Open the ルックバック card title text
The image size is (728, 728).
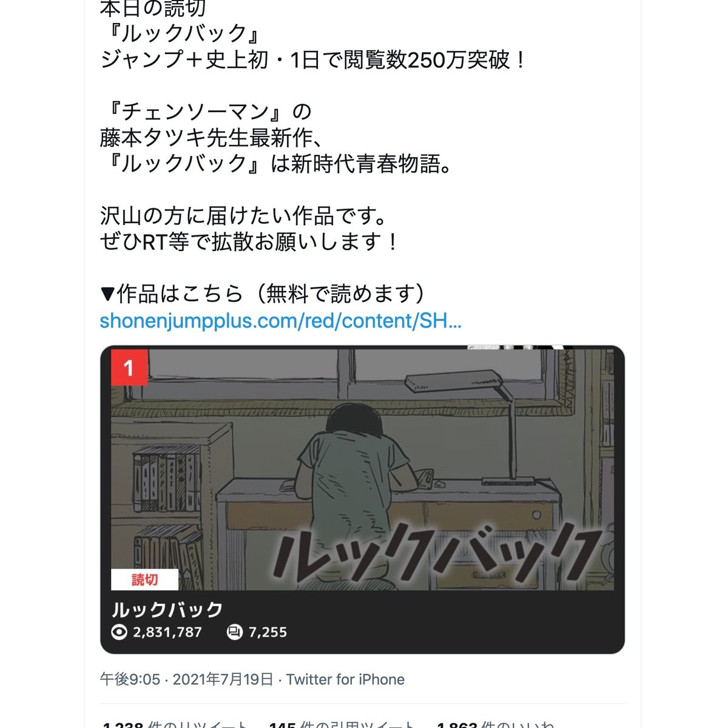tap(167, 609)
